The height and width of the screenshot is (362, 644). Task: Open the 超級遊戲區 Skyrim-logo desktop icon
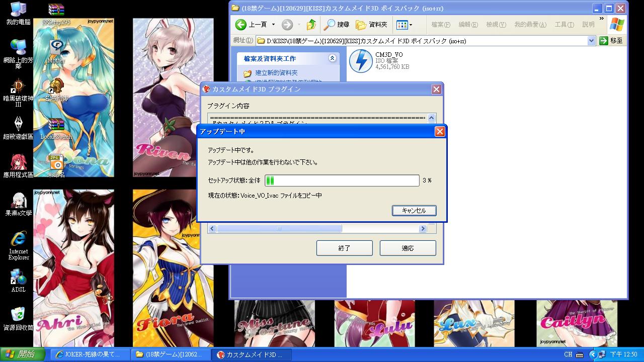18,128
